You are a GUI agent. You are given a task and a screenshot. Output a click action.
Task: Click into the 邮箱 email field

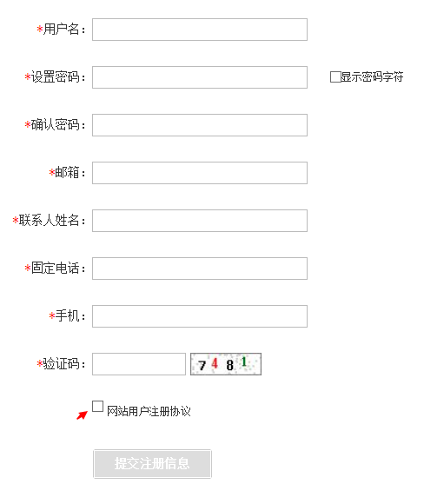[x=200, y=173]
